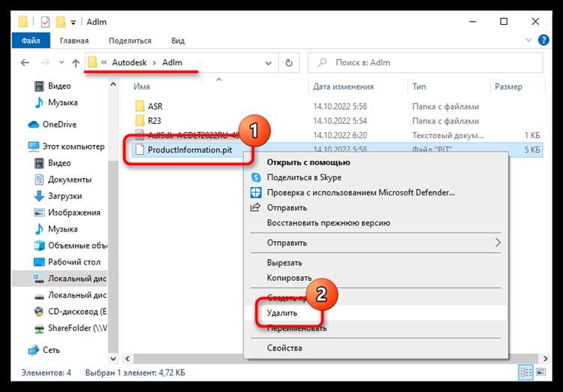
Task: Choose Копировать in context menu
Action: click(289, 278)
